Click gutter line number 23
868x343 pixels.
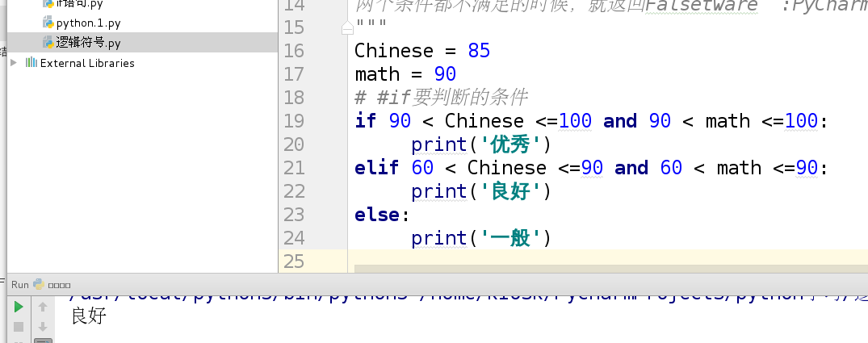pos(294,214)
